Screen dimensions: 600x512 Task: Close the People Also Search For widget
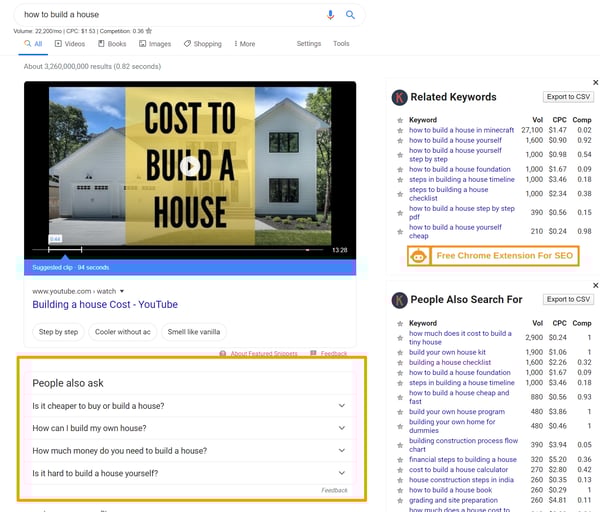pos(595,285)
